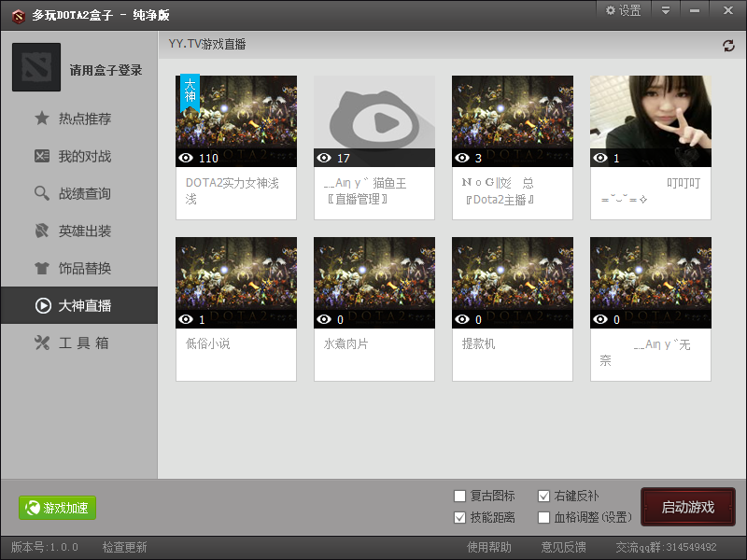Close the DOTA2 box window
Viewport: 747px width, 560px height.
click(728, 10)
